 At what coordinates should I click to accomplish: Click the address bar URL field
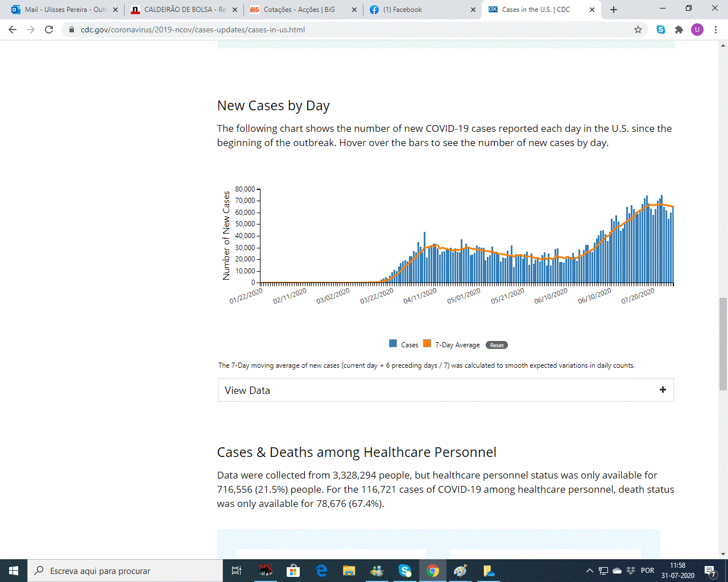click(341, 30)
